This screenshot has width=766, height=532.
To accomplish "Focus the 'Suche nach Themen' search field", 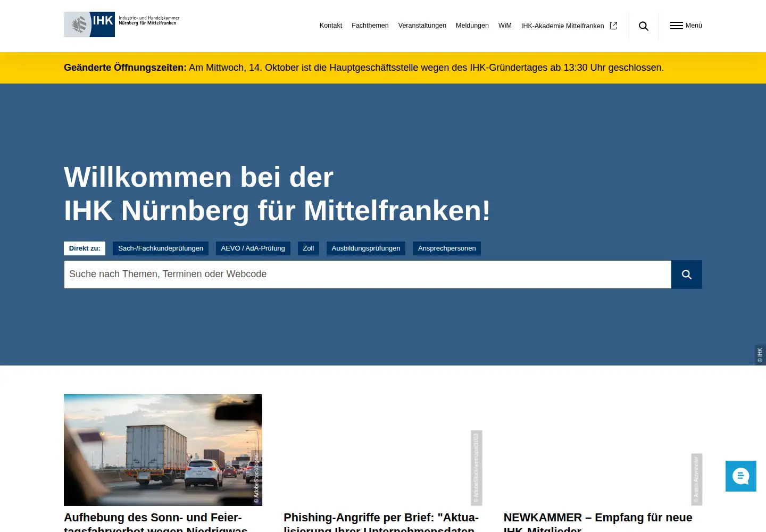I will coord(368,275).
